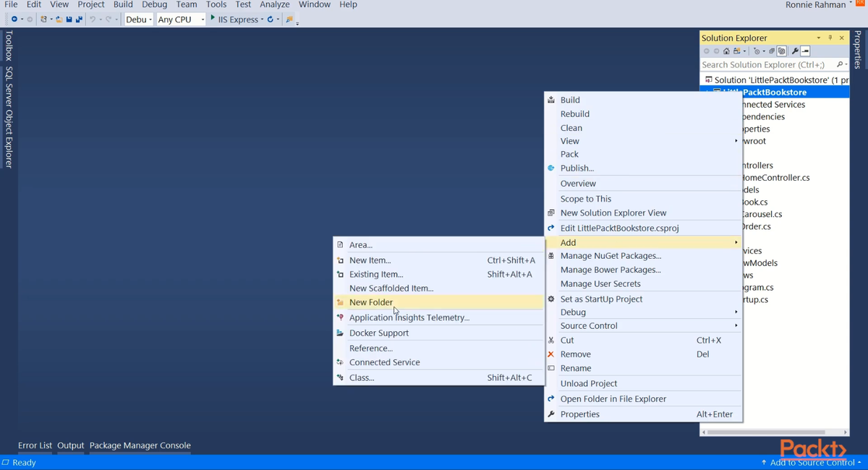Close the Solution Explorer panel

coord(842,38)
